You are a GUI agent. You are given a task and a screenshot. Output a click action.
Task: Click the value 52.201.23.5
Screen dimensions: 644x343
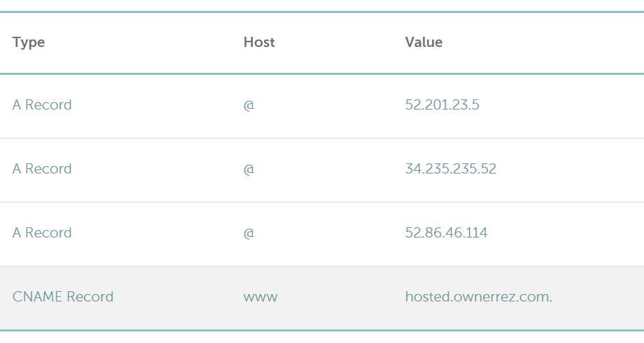[x=442, y=105]
